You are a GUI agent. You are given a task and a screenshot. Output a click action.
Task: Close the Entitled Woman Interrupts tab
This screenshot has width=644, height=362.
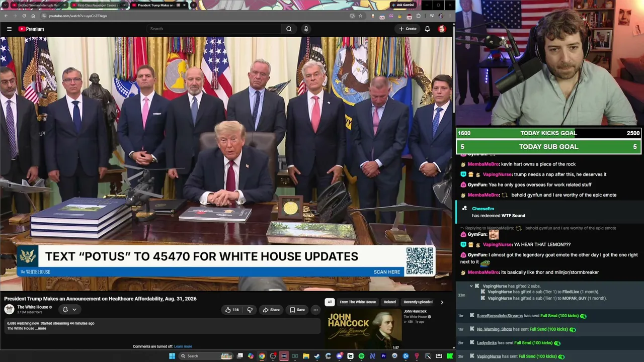[64, 5]
